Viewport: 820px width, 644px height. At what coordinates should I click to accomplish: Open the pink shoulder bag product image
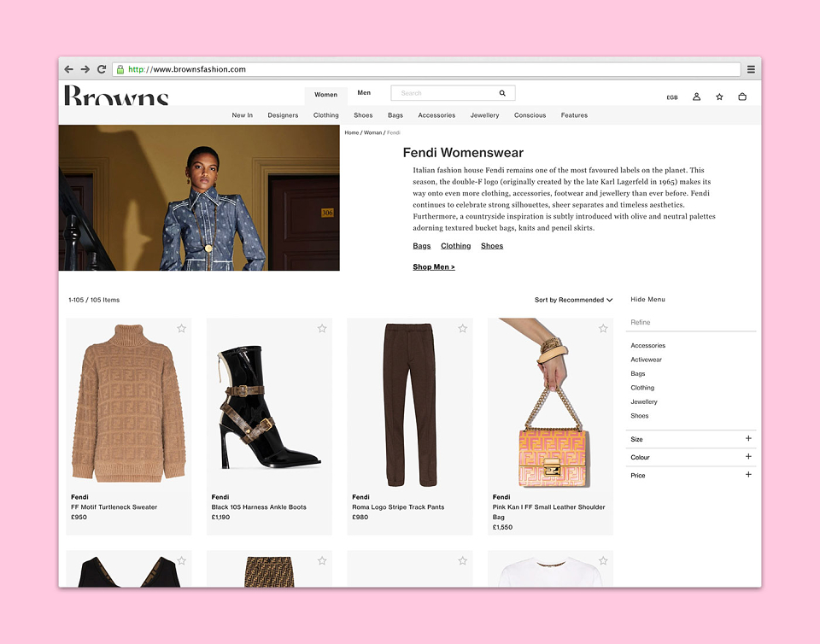pyautogui.click(x=551, y=402)
